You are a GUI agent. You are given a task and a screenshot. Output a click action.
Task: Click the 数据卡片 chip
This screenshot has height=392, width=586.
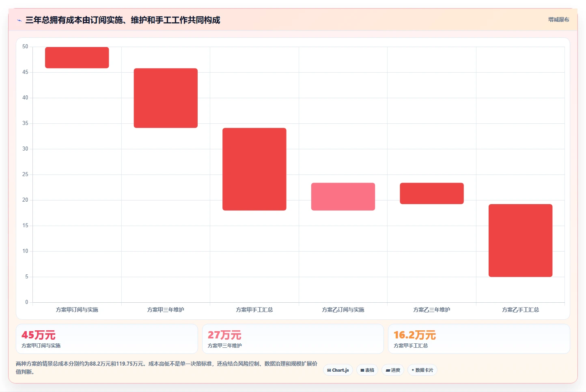pyautogui.click(x=422, y=370)
